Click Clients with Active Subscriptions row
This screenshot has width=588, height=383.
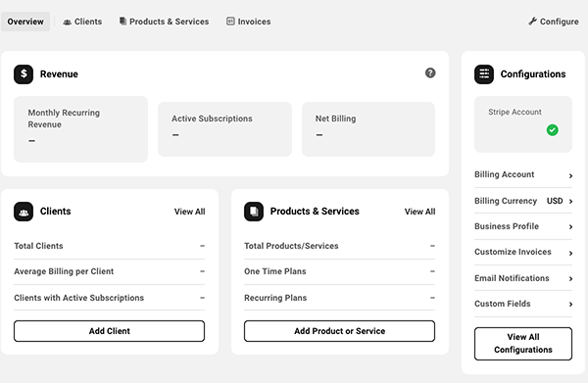[109, 298]
